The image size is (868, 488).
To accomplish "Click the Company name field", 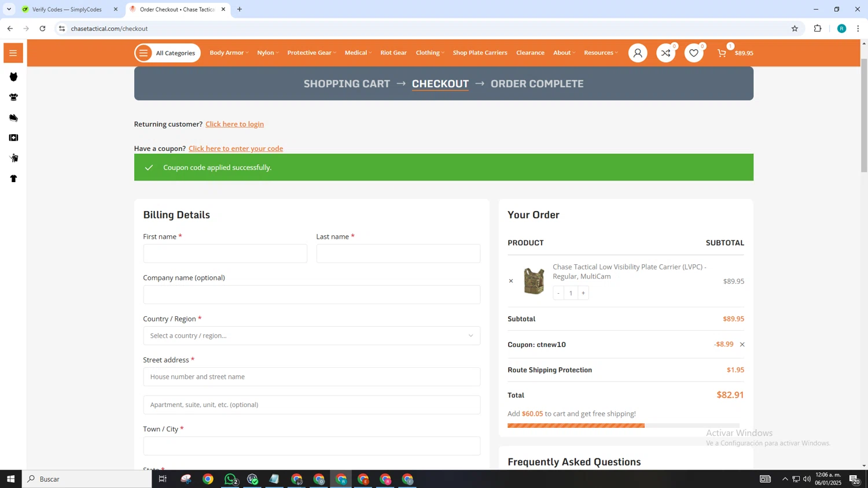I will [x=311, y=295].
